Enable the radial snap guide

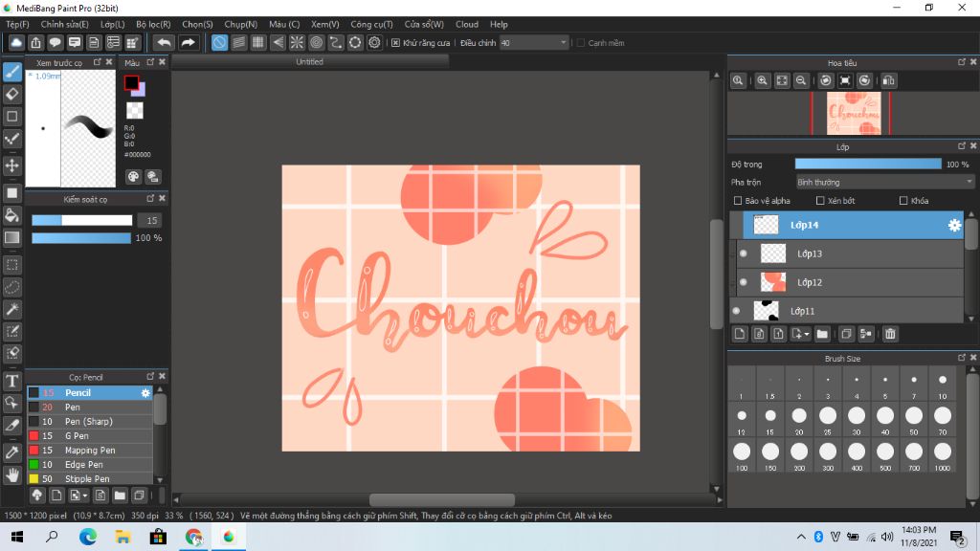click(297, 42)
